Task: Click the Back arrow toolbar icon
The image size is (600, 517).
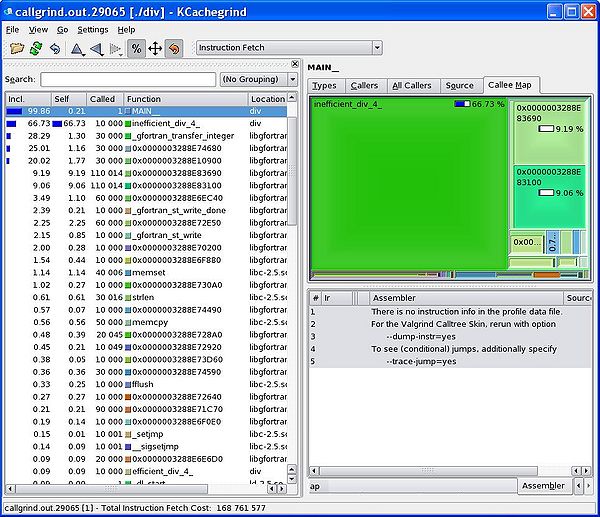Action: pos(96,48)
